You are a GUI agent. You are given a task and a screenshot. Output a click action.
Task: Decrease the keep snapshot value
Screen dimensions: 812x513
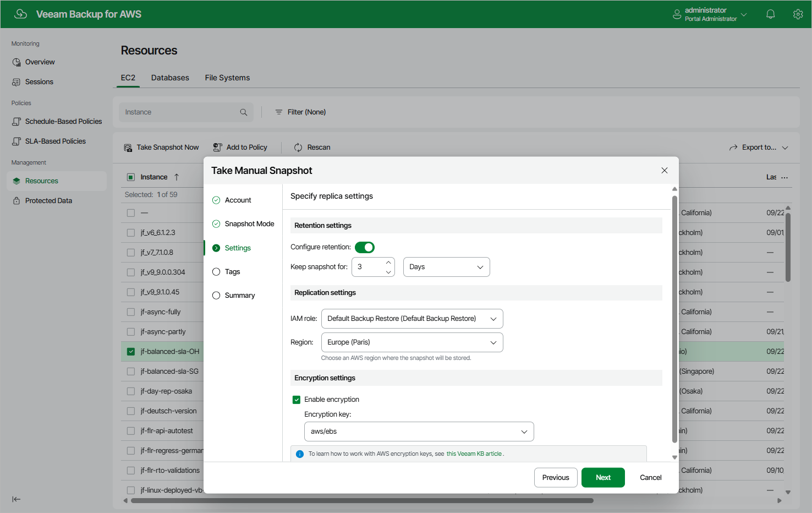tap(388, 272)
